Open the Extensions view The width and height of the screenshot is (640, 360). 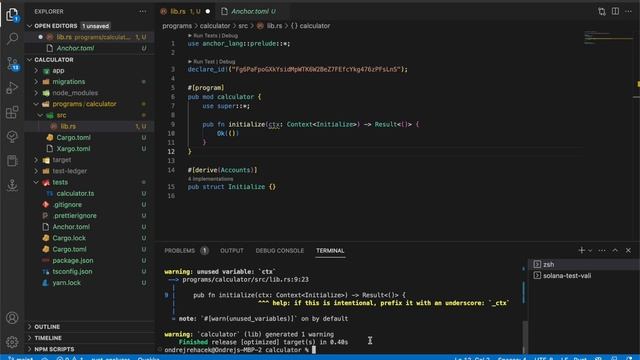click(12, 112)
